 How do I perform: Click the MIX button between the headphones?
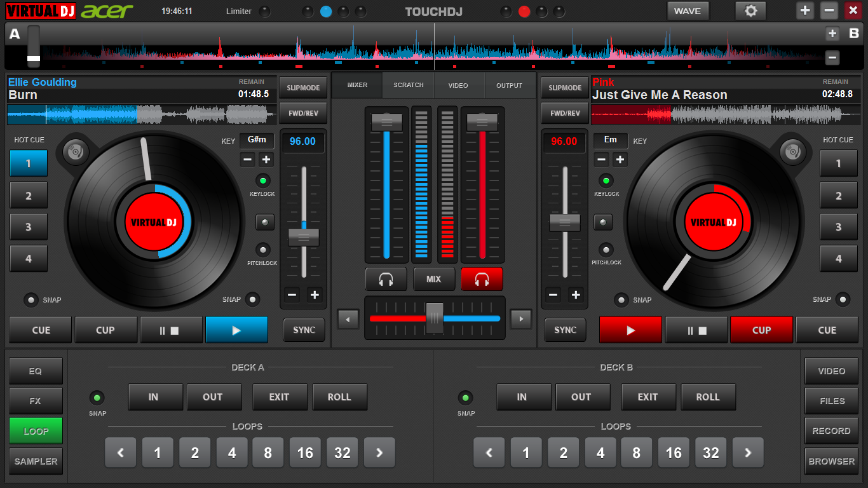click(x=433, y=279)
